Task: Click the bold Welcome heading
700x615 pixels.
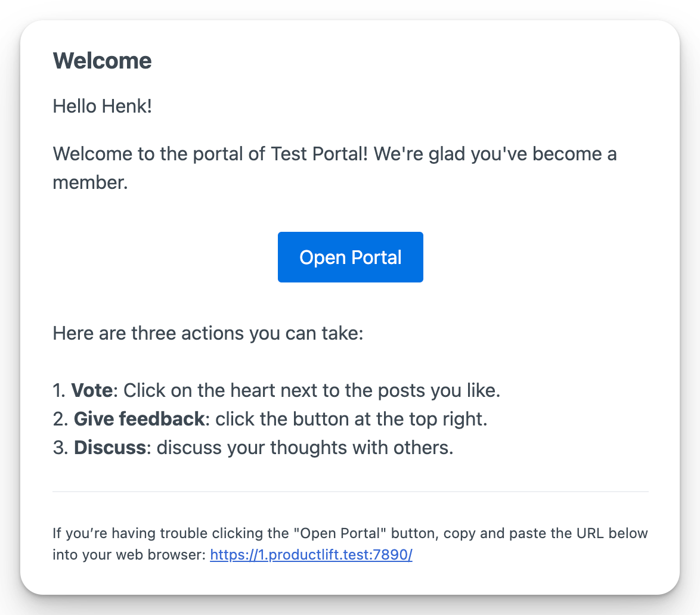Action: (102, 61)
